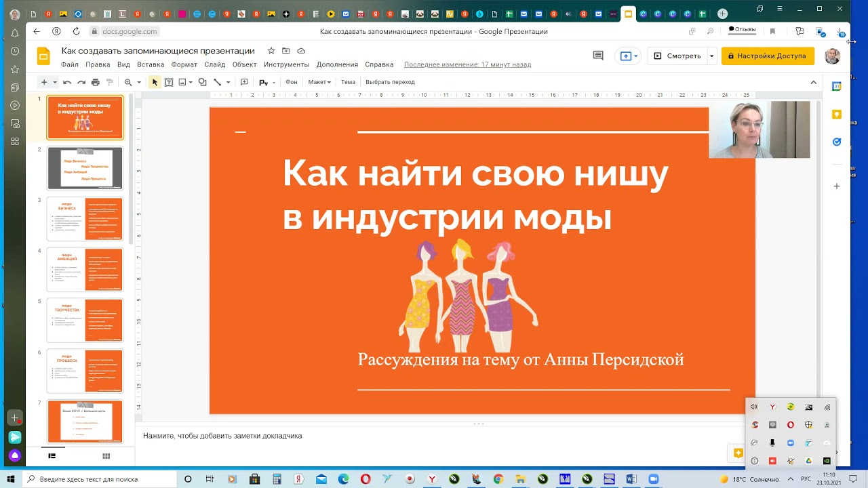Switch to grid view icon
This screenshot has height=488, width=868.
pos(106,456)
